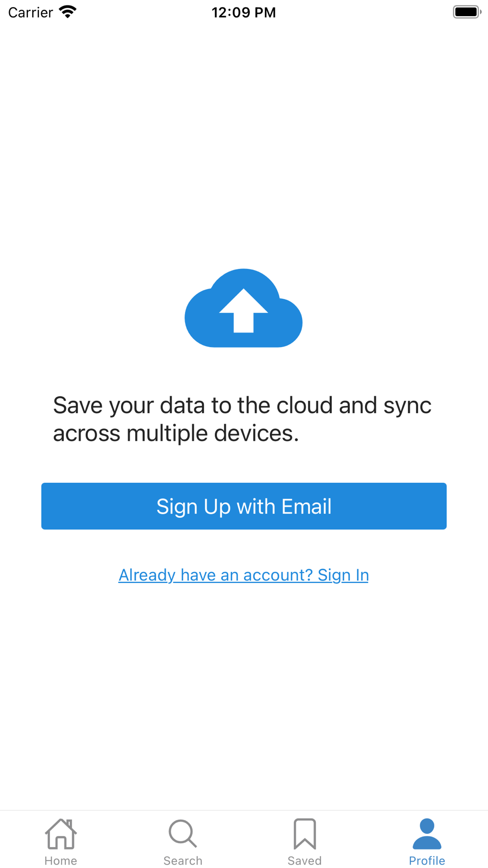488x868 pixels.
Task: Click the 'Sign In' words in the link
Action: 343,575
